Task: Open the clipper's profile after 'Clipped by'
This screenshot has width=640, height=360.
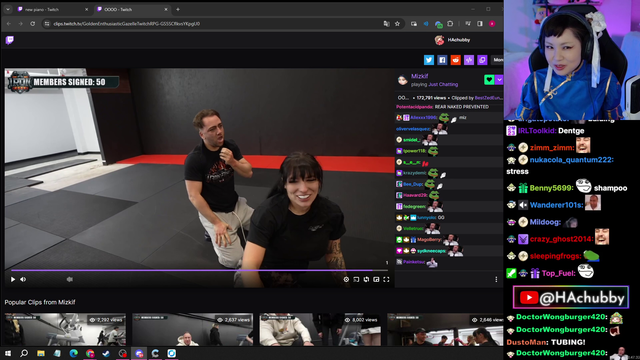Action: 488,98
